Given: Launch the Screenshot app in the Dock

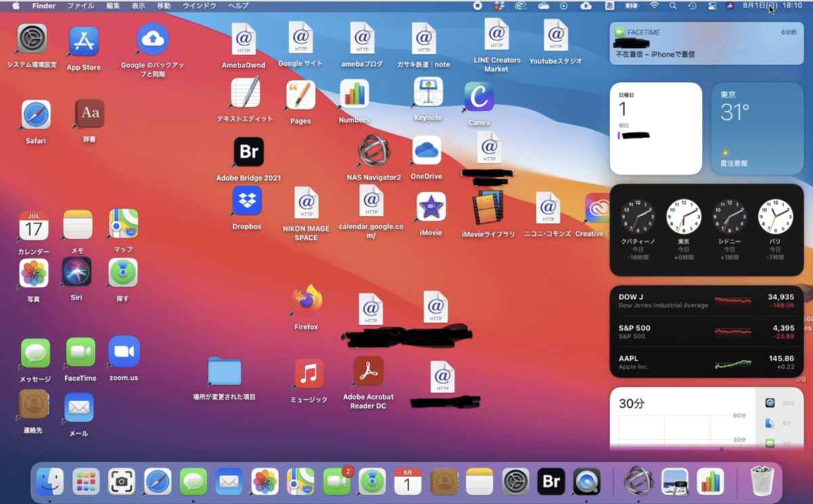Looking at the screenshot, I should pyautogui.click(x=122, y=482).
